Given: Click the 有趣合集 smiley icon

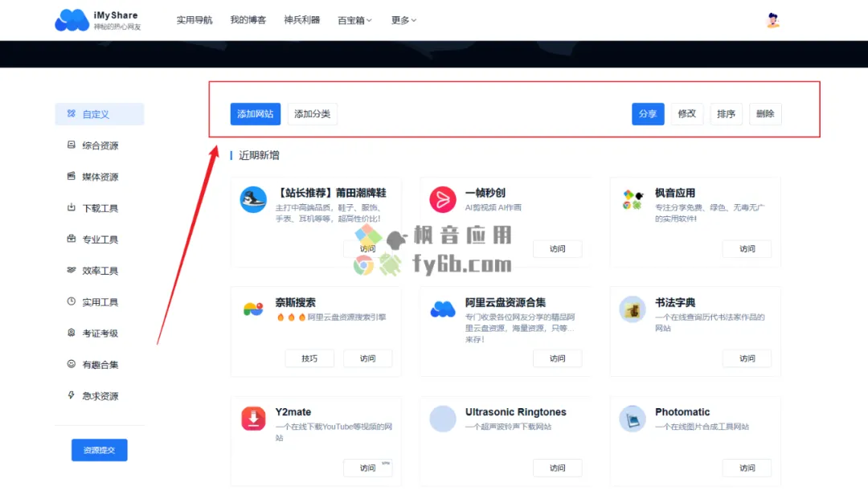Looking at the screenshot, I should click(x=72, y=364).
